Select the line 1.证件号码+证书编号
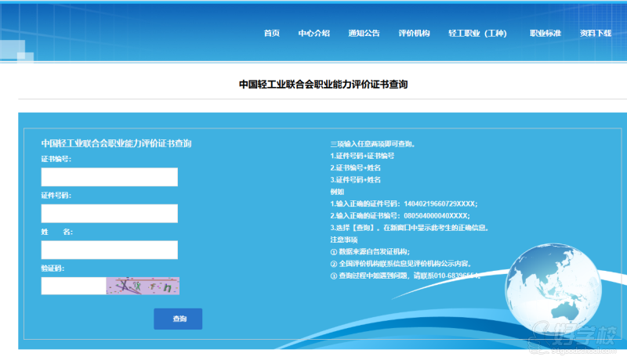The image size is (627, 364). 362,156
